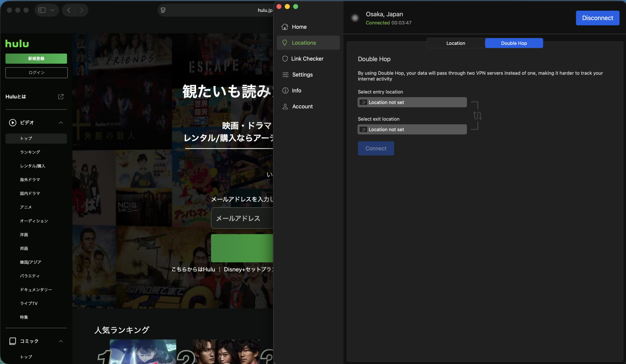Open the entry location selector
Screen dimensions: 626x364
click(x=412, y=102)
